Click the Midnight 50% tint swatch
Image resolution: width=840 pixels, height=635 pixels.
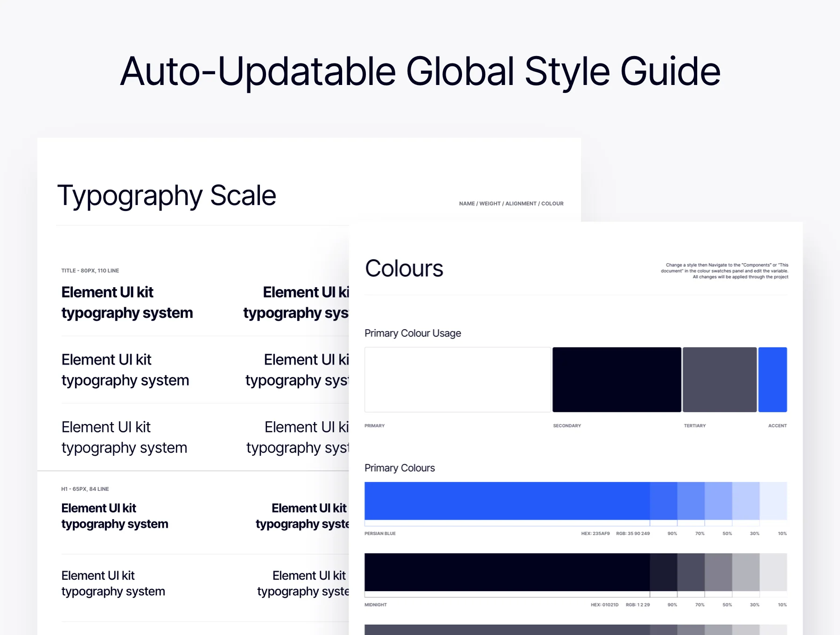[719, 572]
